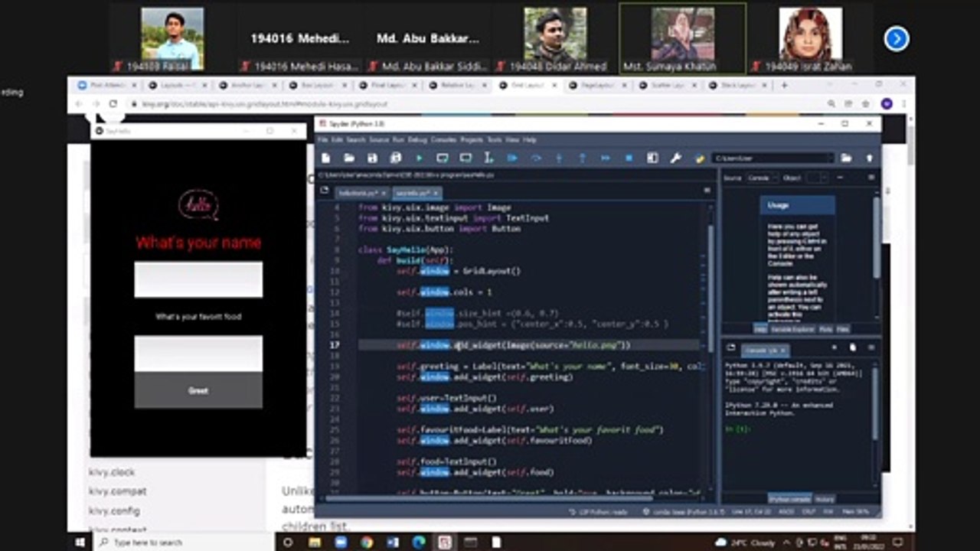The height and width of the screenshot is (551, 980).
Task: Open the editor tab browse icon
Action: (x=325, y=190)
